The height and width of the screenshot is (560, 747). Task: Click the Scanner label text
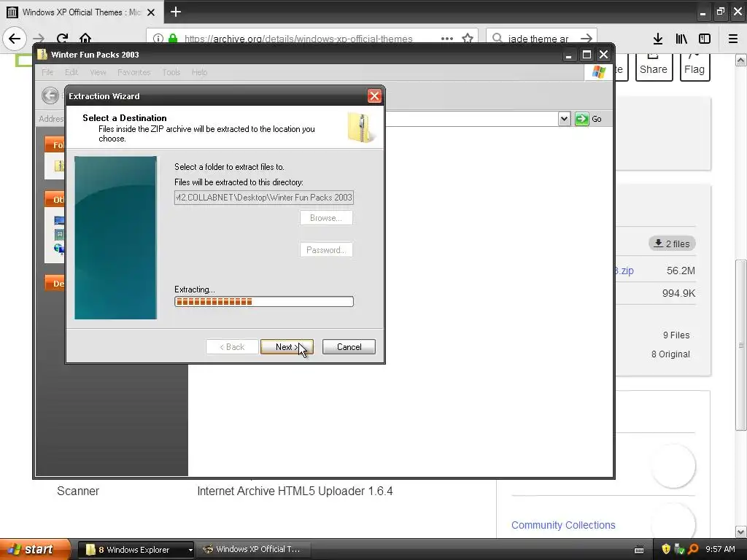click(x=78, y=491)
